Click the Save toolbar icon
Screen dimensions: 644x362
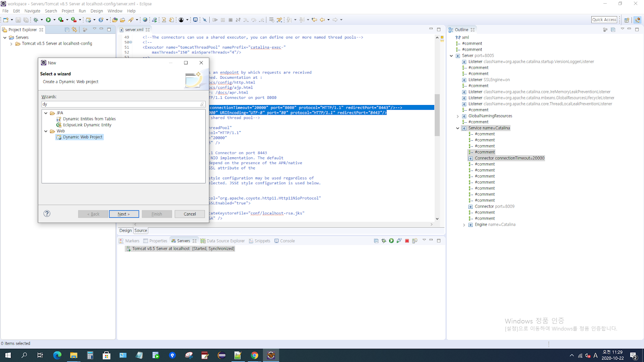pos(18,20)
